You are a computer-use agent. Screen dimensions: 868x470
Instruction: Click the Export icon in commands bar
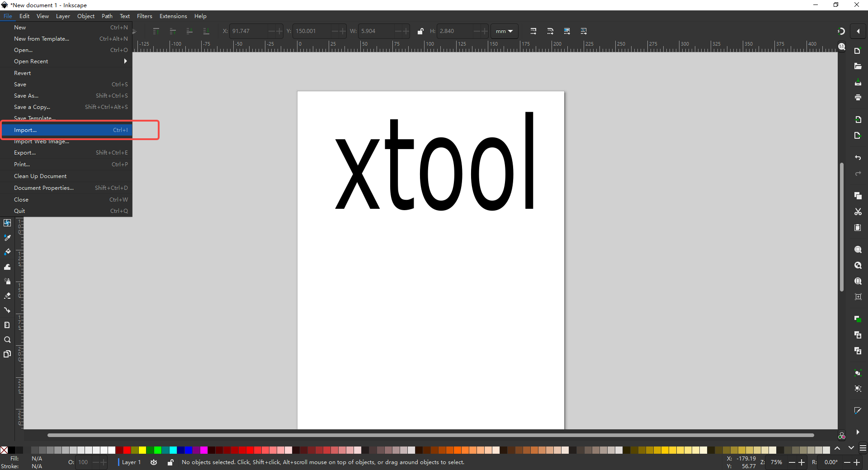point(858,135)
